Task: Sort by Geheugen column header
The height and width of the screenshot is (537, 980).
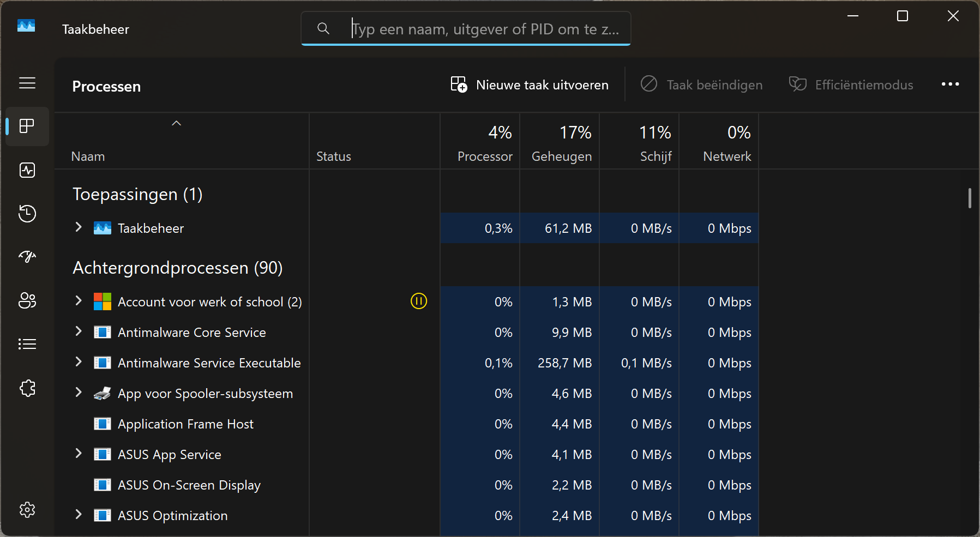Action: click(561, 156)
